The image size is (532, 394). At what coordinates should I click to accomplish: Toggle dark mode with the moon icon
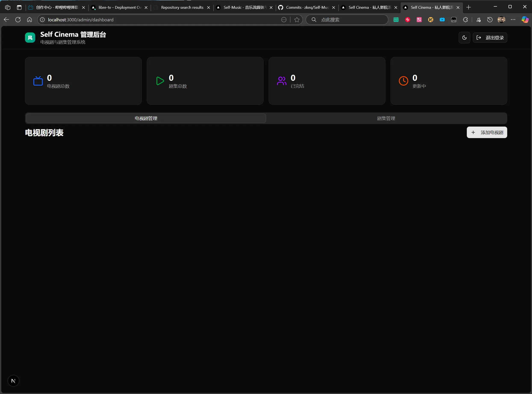click(x=464, y=38)
